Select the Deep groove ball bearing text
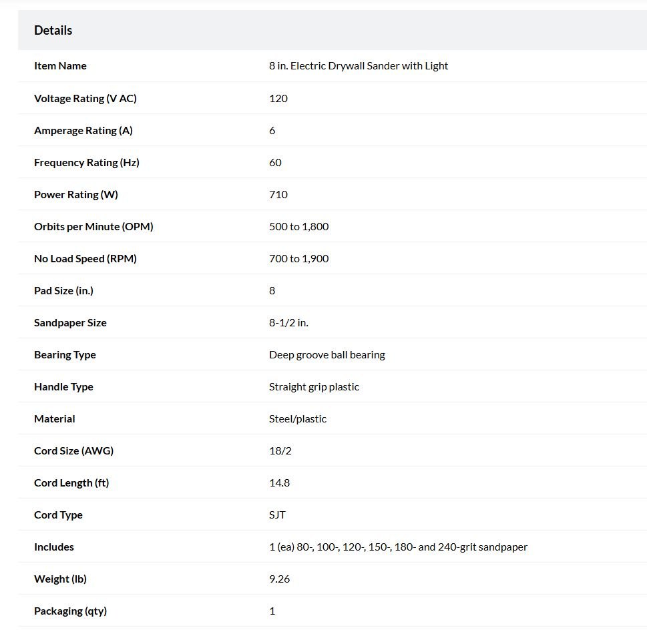647x644 pixels. pyautogui.click(x=327, y=355)
